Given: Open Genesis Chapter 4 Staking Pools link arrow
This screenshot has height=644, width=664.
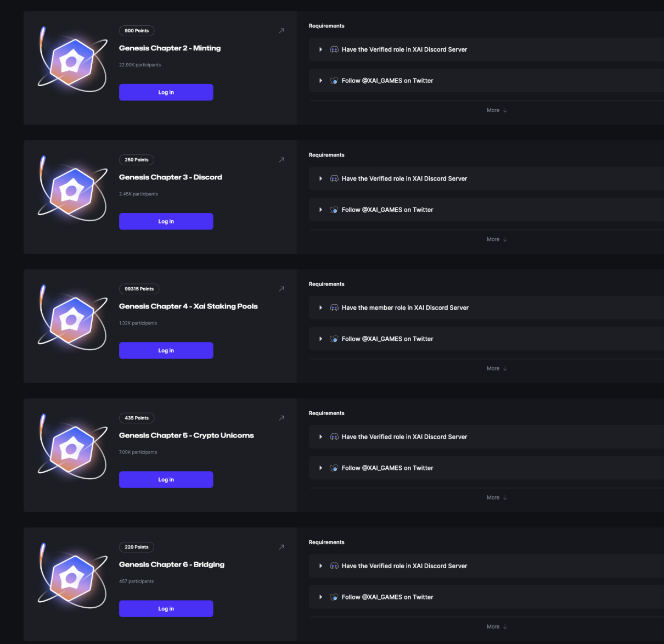Looking at the screenshot, I should click(x=282, y=289).
